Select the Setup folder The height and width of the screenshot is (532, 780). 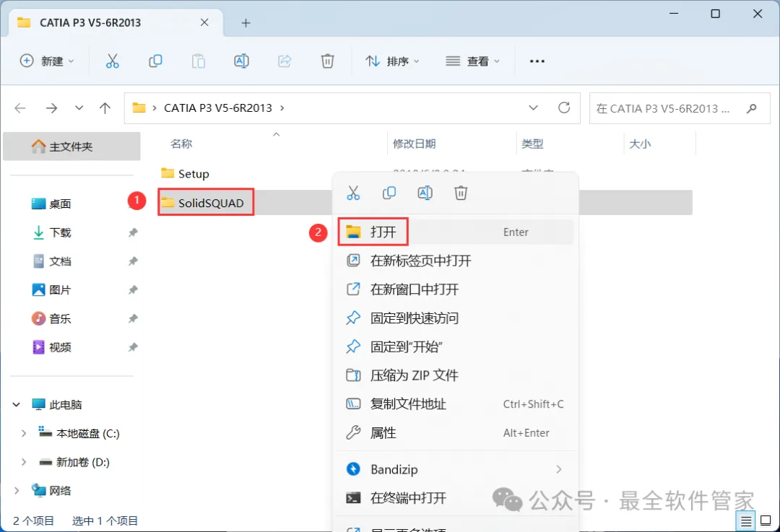point(185,173)
